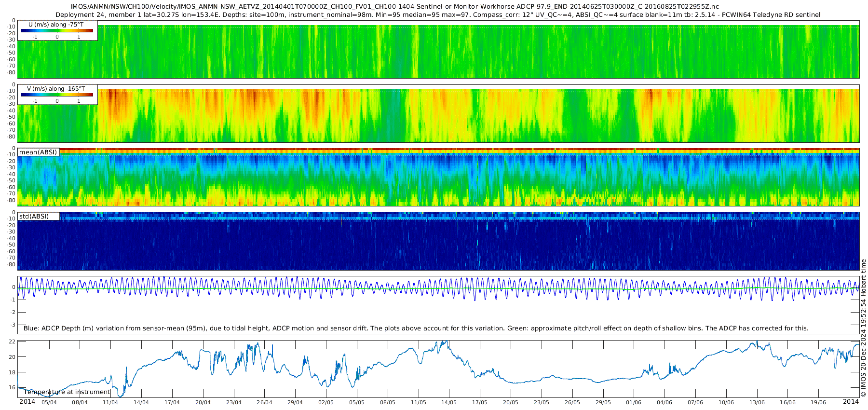Select the 02/05 date tick
The width and height of the screenshot is (868, 410).
(326, 402)
